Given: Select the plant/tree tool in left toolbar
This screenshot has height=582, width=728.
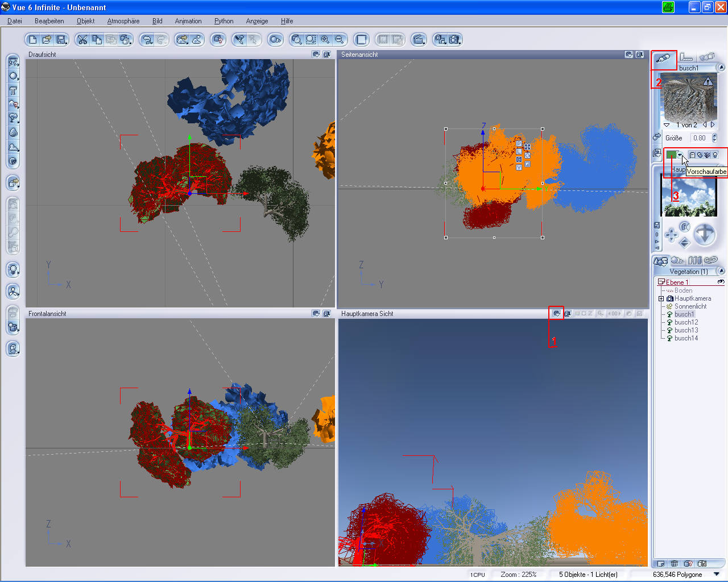Looking at the screenshot, I should 13,118.
